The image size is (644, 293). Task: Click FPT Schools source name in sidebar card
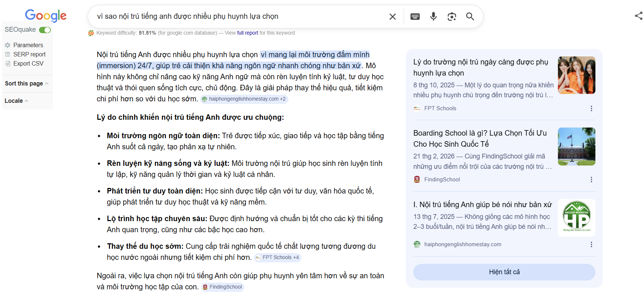440,108
